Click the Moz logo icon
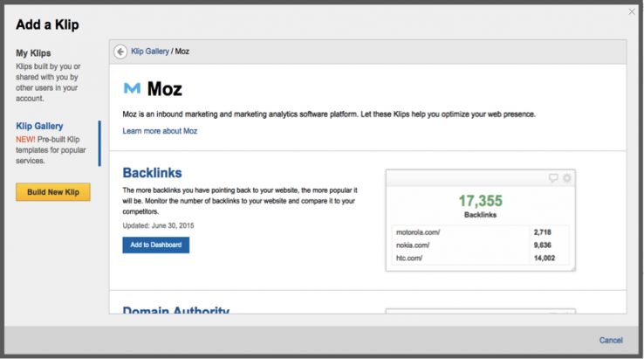This screenshot has height=359, width=644. coord(132,88)
